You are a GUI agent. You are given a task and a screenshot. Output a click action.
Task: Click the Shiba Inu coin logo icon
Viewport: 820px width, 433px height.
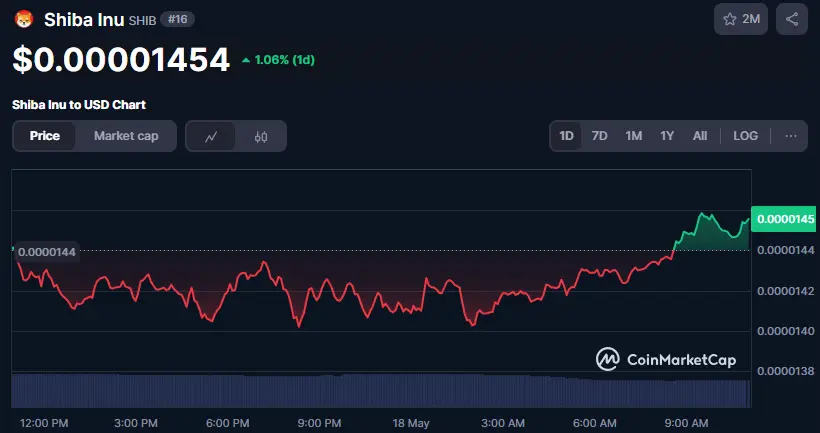(x=24, y=19)
